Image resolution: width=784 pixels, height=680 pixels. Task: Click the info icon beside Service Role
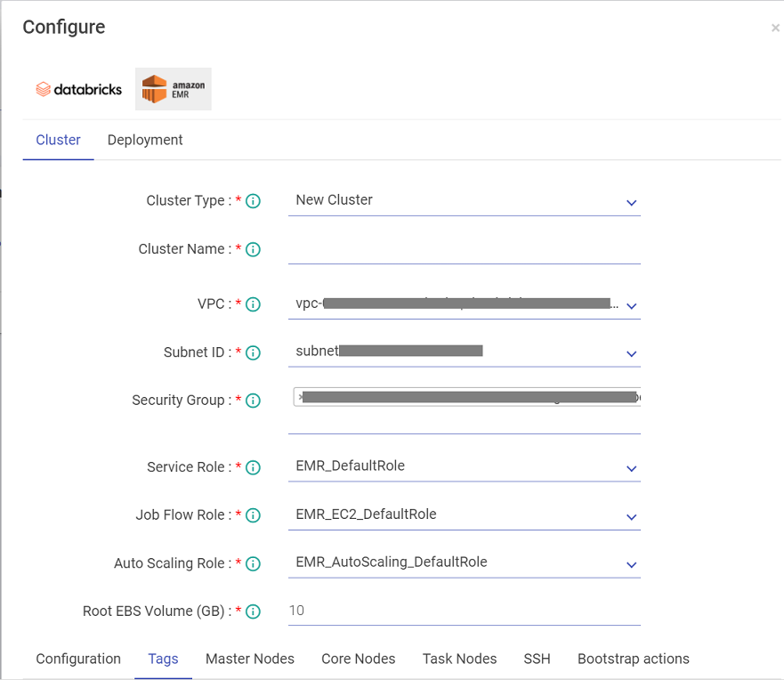[253, 467]
